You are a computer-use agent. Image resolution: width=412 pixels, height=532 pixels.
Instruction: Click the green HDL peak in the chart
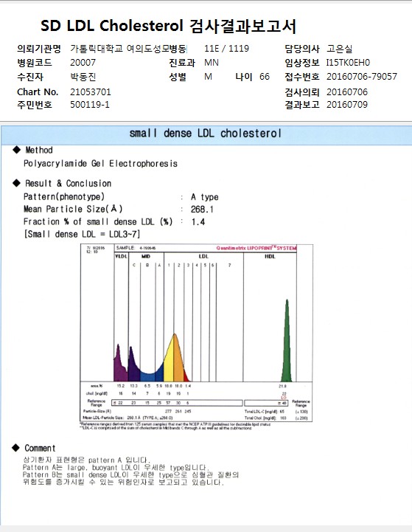coord(287,342)
